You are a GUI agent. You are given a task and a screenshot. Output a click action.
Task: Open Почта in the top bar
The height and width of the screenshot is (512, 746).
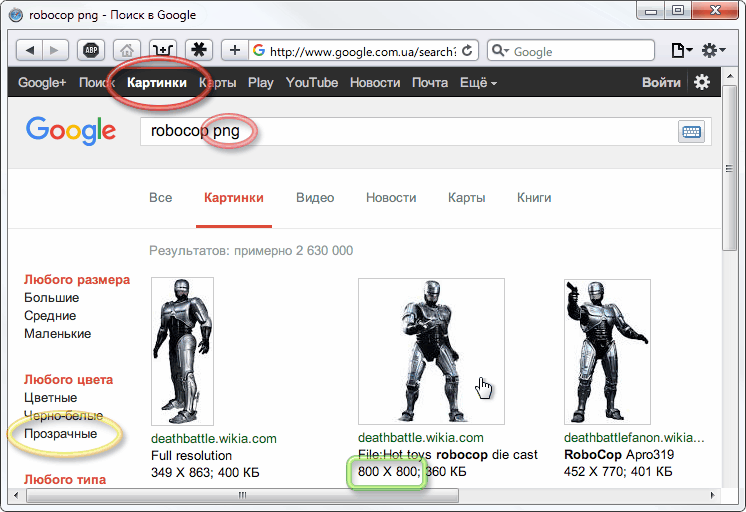pyautogui.click(x=430, y=83)
